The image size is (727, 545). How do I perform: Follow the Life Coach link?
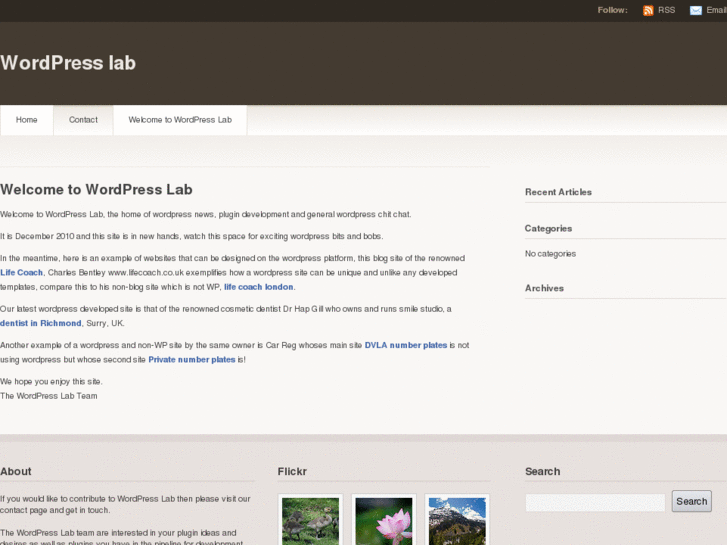tap(21, 273)
